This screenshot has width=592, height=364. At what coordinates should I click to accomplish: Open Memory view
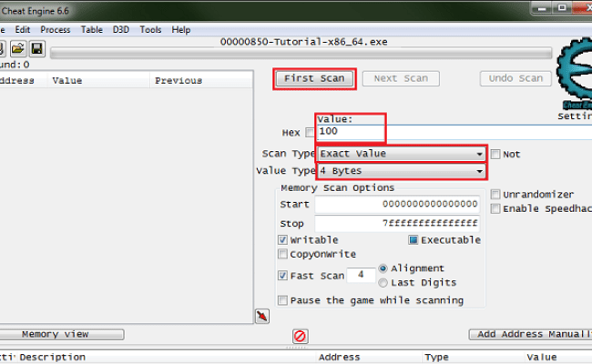pos(60,334)
